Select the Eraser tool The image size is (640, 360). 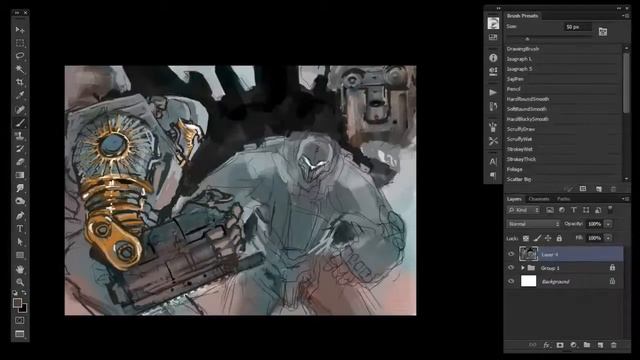[20, 162]
